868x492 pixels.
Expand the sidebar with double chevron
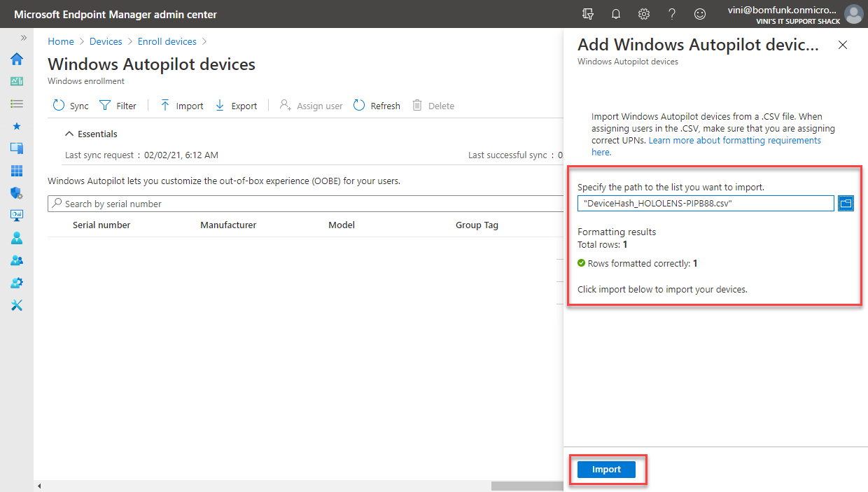point(24,38)
